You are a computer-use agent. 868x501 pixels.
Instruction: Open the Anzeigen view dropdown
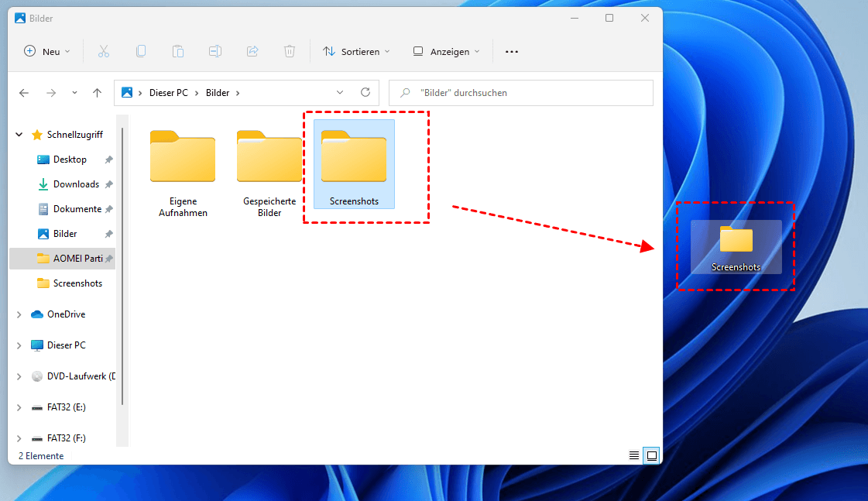[446, 51]
